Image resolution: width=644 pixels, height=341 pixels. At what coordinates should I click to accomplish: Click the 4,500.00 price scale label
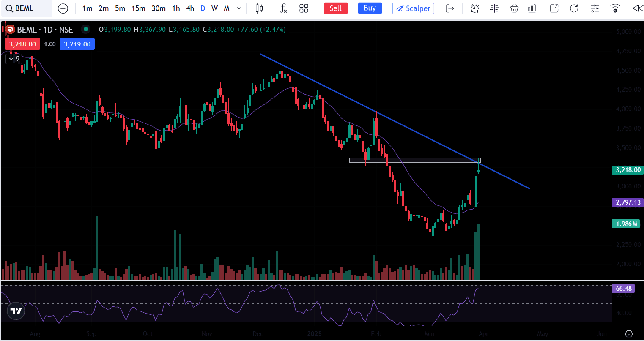point(628,70)
